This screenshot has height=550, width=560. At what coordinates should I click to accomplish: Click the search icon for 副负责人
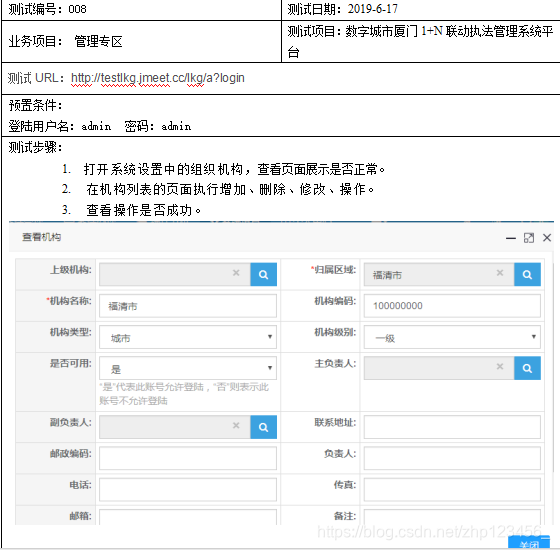pos(264,427)
